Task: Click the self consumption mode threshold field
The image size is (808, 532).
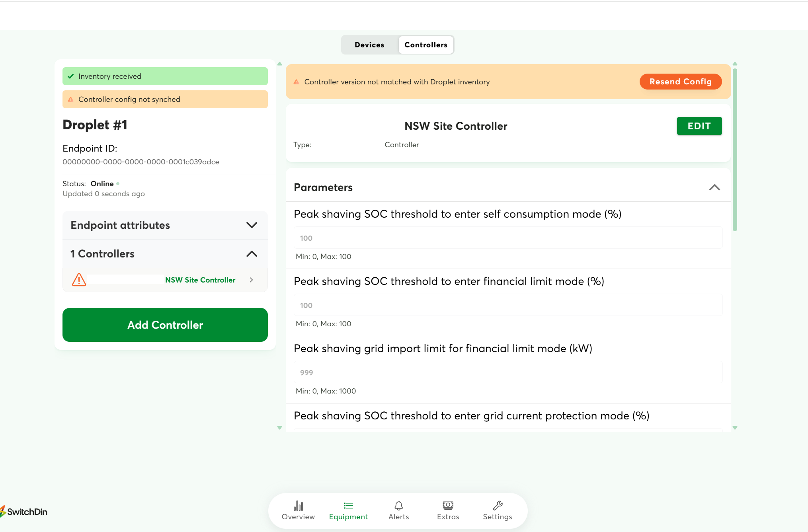Action: pyautogui.click(x=508, y=238)
